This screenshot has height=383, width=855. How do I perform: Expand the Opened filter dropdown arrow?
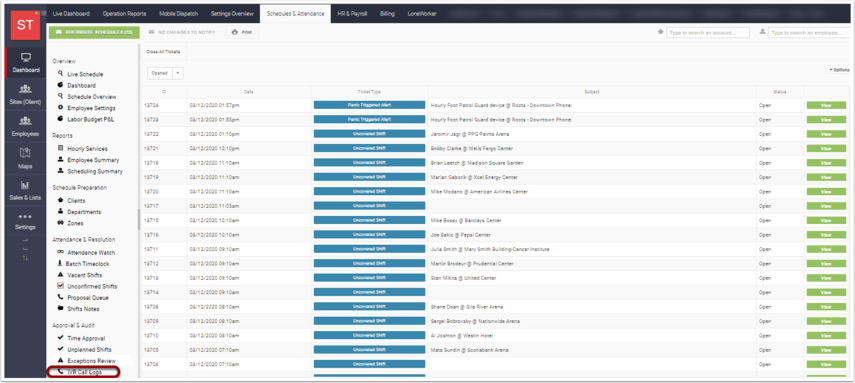(x=178, y=73)
